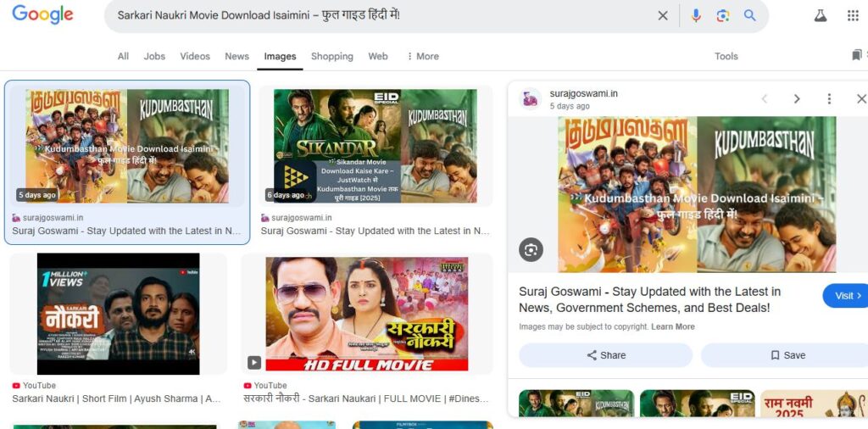
Task: Click Suraj Goswami title under Sikandar result
Action: click(375, 231)
